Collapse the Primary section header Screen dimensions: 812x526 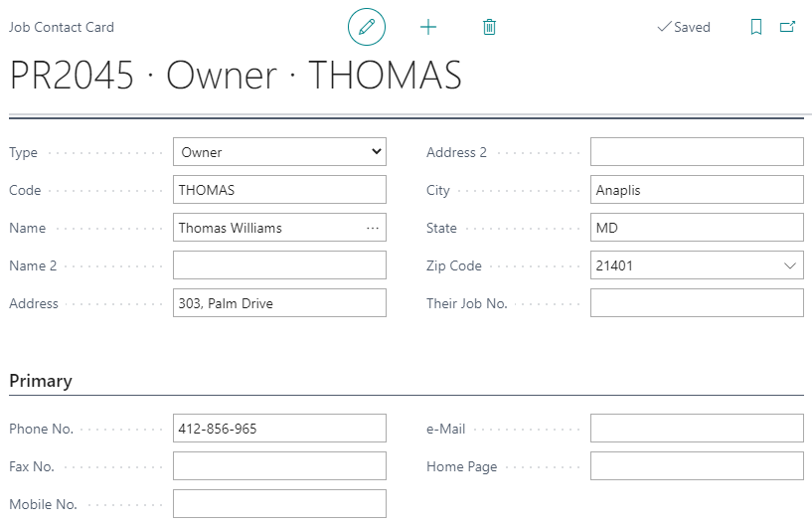(41, 381)
